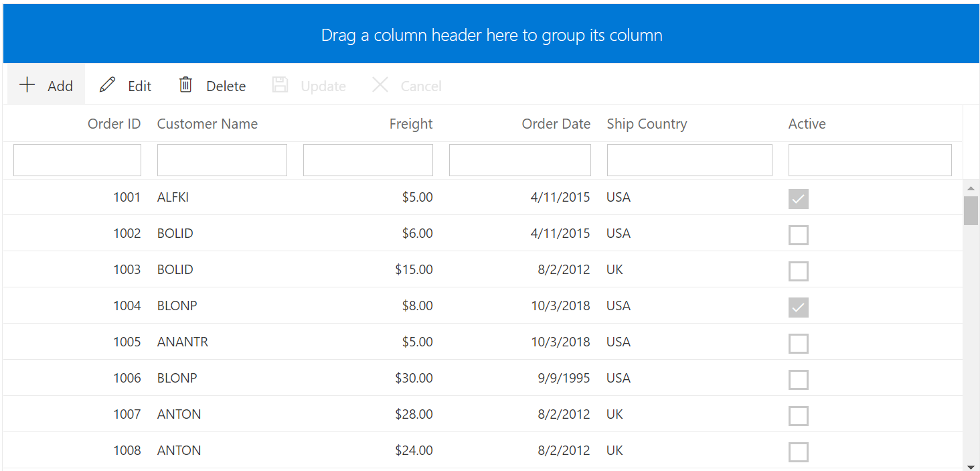Click the scrollbar down arrow
Screen dimensions: 980x471
pyautogui.click(x=971, y=466)
